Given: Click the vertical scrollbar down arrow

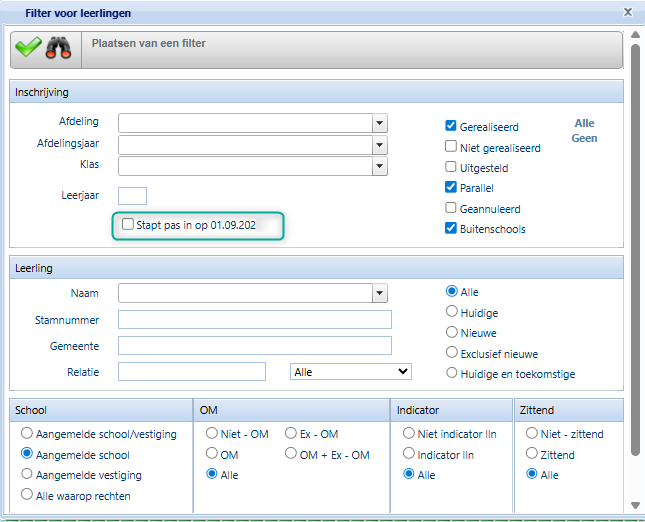Looking at the screenshot, I should 635,505.
